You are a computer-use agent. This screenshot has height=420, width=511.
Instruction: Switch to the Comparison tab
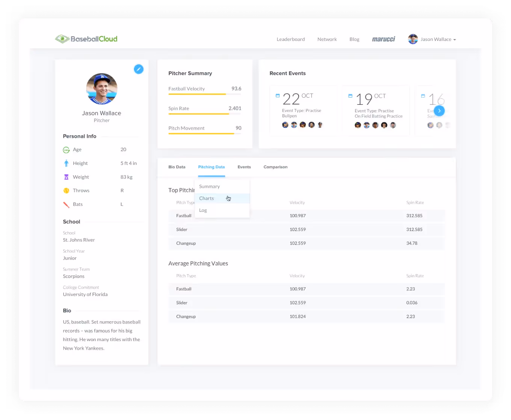[x=275, y=167]
